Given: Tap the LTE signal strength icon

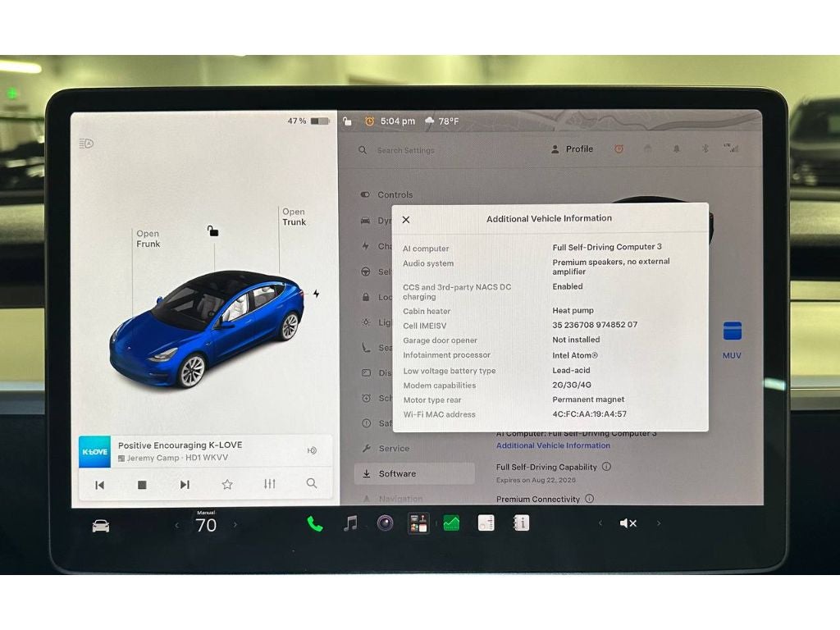Looking at the screenshot, I should point(731,148).
